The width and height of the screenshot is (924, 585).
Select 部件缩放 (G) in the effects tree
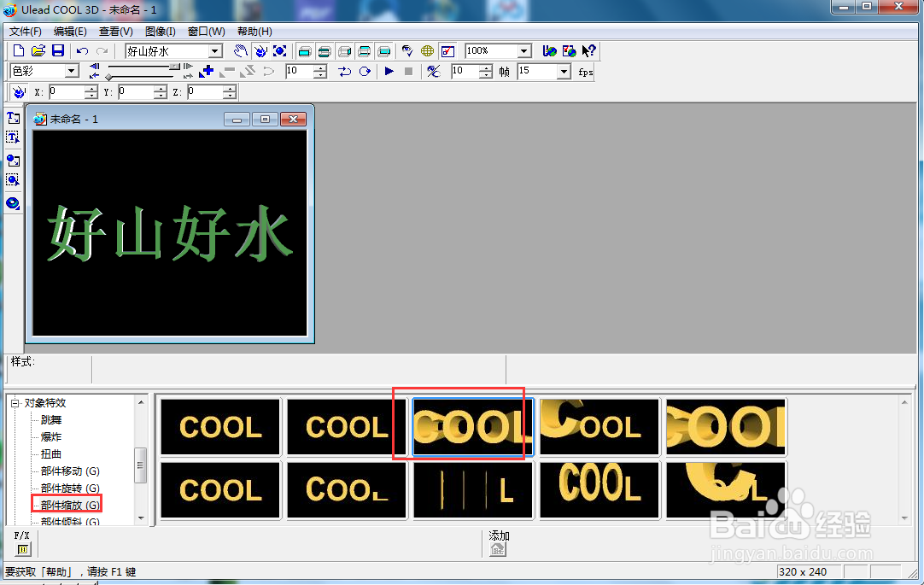pos(70,506)
